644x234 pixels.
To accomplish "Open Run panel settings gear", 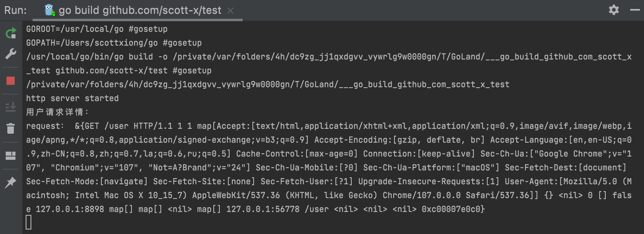I will click(614, 10).
